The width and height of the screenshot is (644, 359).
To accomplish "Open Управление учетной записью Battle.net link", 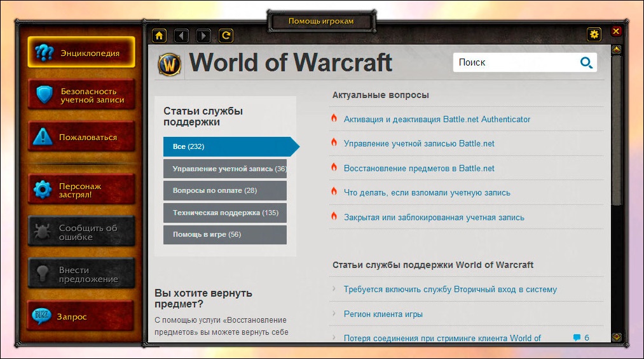I will pos(419,143).
